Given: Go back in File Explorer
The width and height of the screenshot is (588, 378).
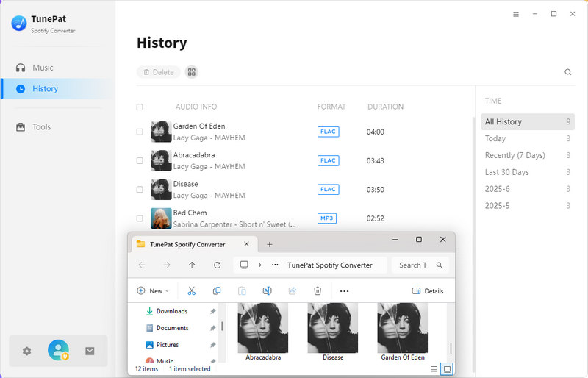Looking at the screenshot, I should pos(142,265).
